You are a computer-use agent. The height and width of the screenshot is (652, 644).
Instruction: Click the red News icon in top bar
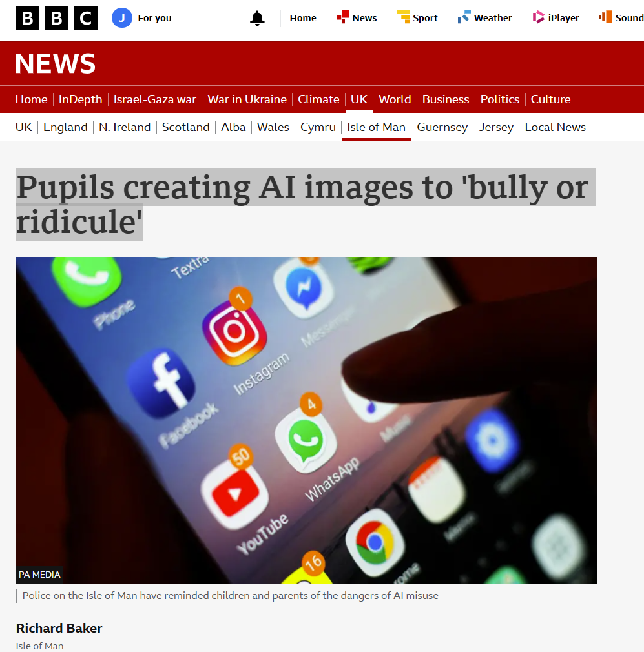coord(343,17)
